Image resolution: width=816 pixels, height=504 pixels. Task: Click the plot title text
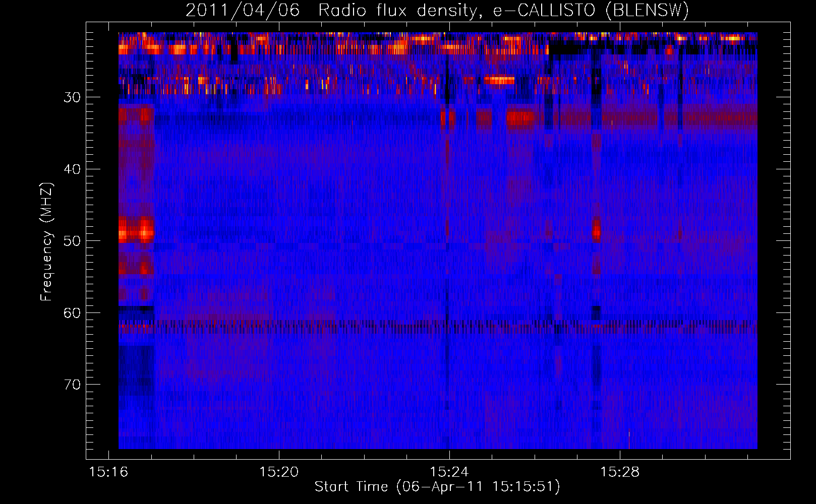(437, 10)
